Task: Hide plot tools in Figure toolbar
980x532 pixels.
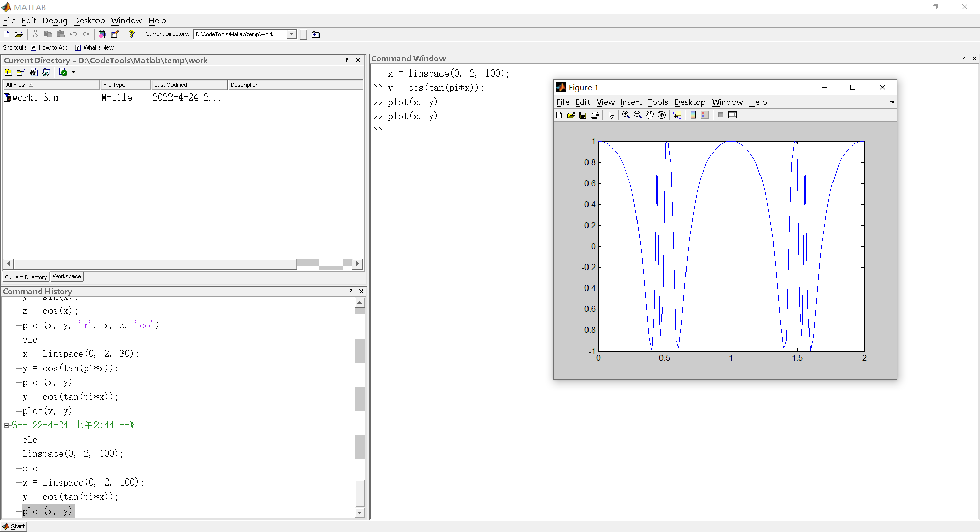Action: coord(721,115)
